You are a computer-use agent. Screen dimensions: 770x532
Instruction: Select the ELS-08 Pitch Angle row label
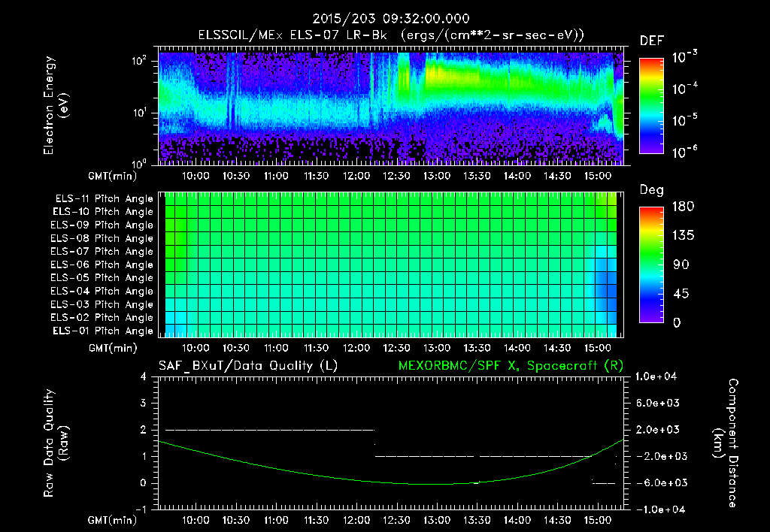click(102, 238)
